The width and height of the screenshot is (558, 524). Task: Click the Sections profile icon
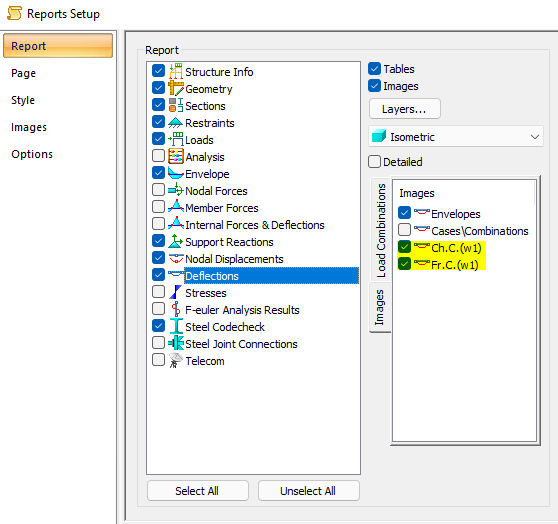tap(176, 105)
